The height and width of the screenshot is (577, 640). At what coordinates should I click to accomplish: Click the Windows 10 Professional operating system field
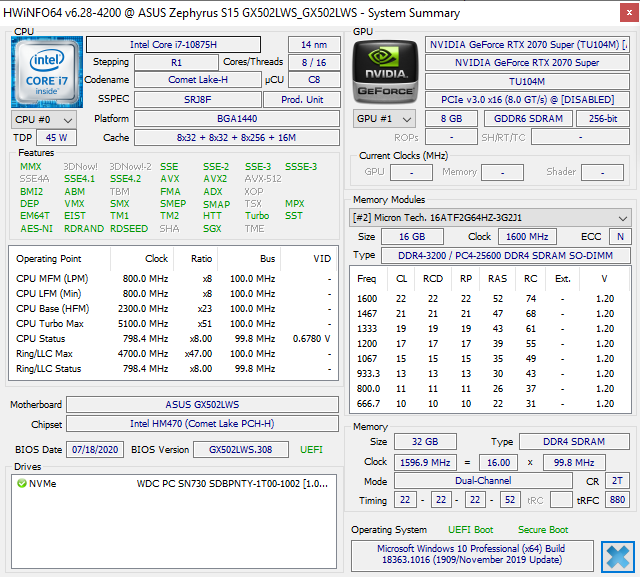(x=472, y=554)
